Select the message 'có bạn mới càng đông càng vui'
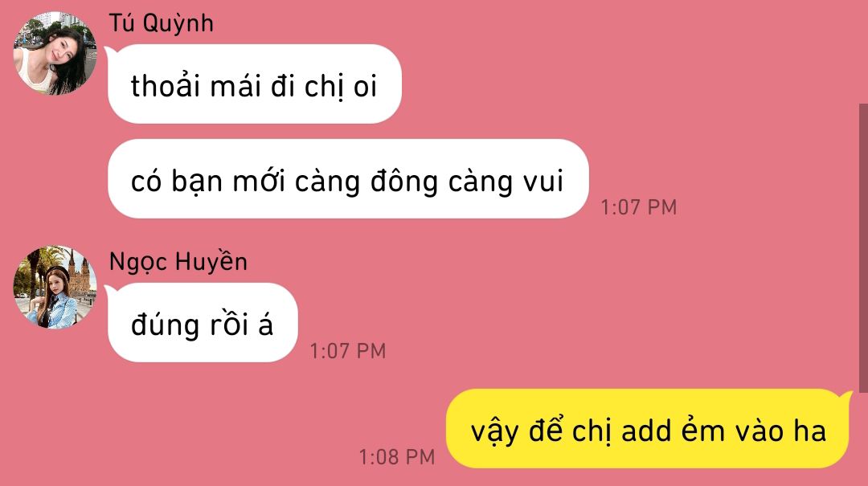The image size is (868, 486). (348, 179)
